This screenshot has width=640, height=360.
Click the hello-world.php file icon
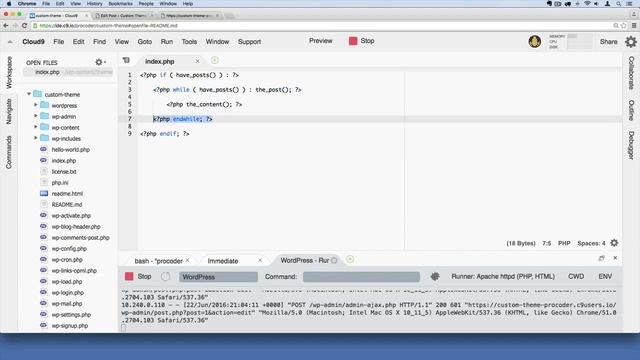(44, 149)
